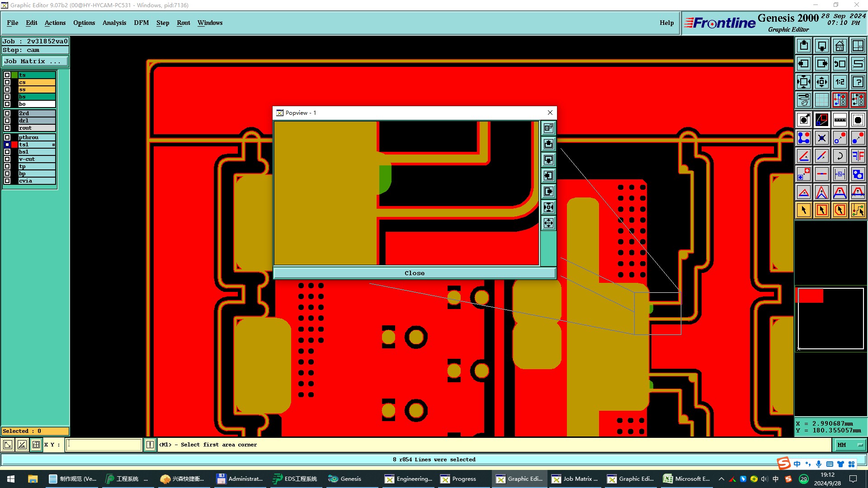868x488 pixels.
Task: Click the Close button in Popview
Action: click(x=414, y=273)
